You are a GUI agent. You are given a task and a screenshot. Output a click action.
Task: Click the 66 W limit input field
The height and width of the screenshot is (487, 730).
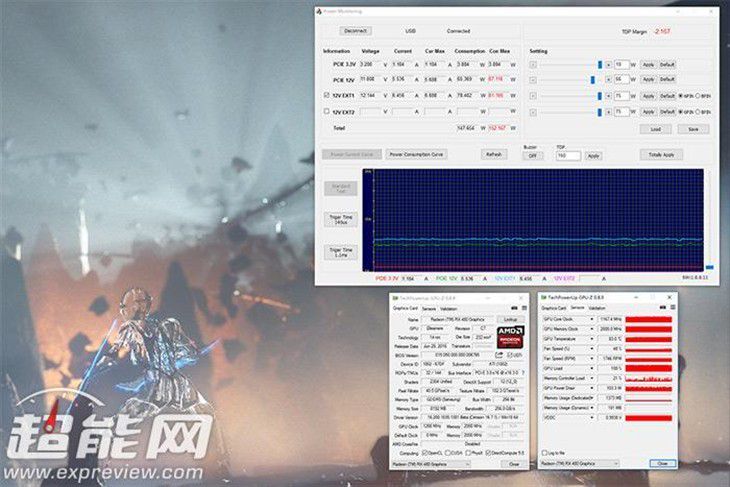coord(622,80)
